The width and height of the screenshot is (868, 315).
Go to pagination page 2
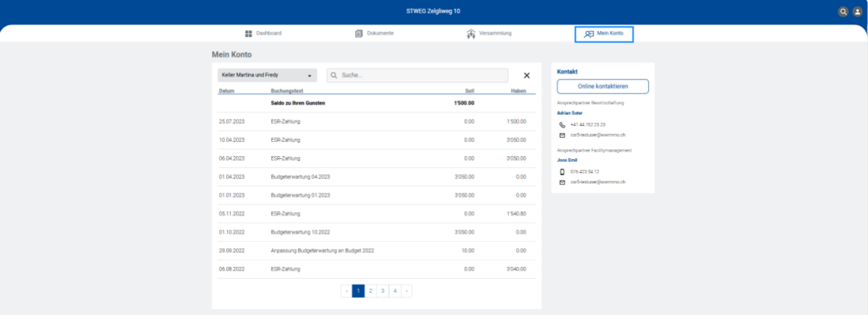tap(371, 291)
